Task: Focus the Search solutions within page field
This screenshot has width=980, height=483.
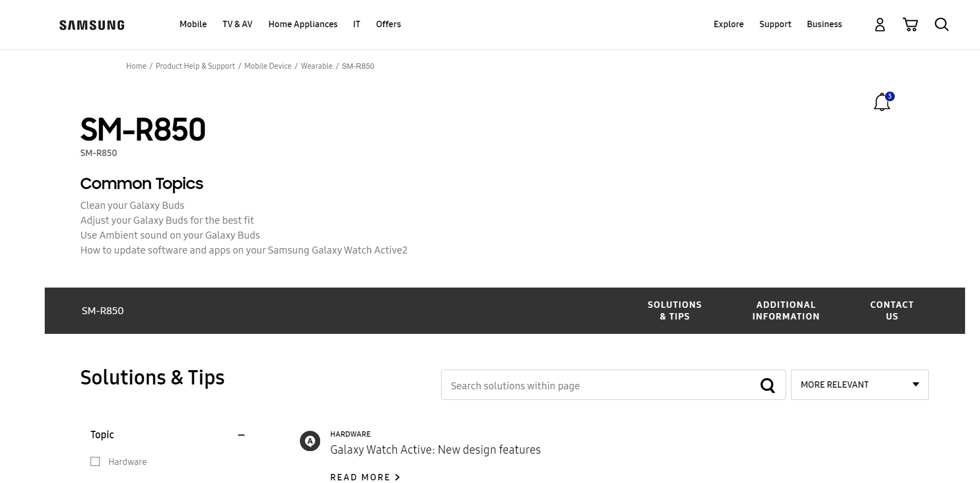Action: pyautogui.click(x=599, y=385)
